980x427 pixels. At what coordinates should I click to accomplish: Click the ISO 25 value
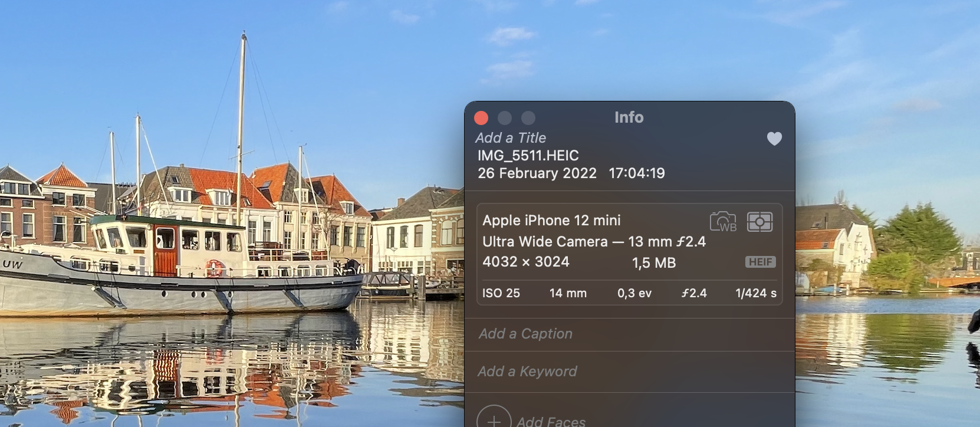tap(501, 293)
